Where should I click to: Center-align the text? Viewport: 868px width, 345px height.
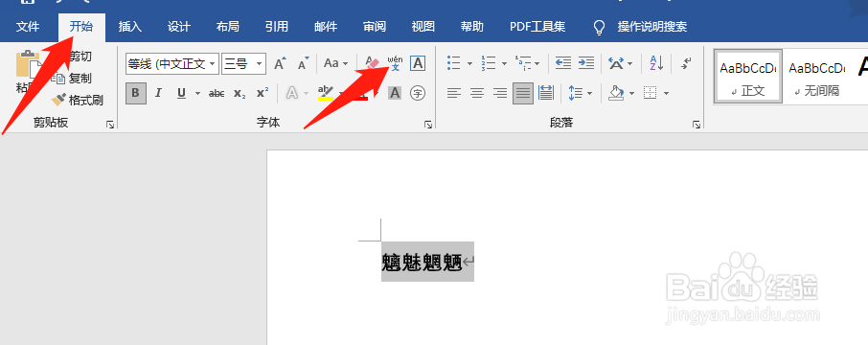[x=477, y=93]
